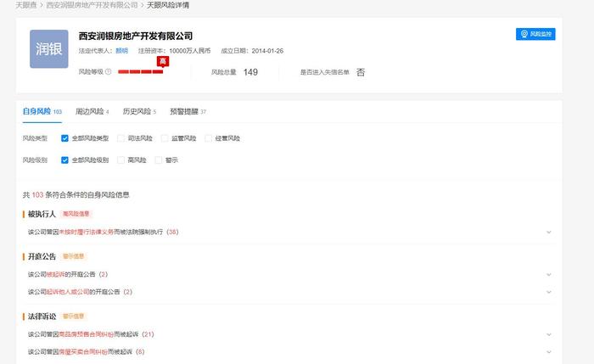The width and height of the screenshot is (594, 364).
Task: Click the red risk level bar
Action: (x=141, y=72)
